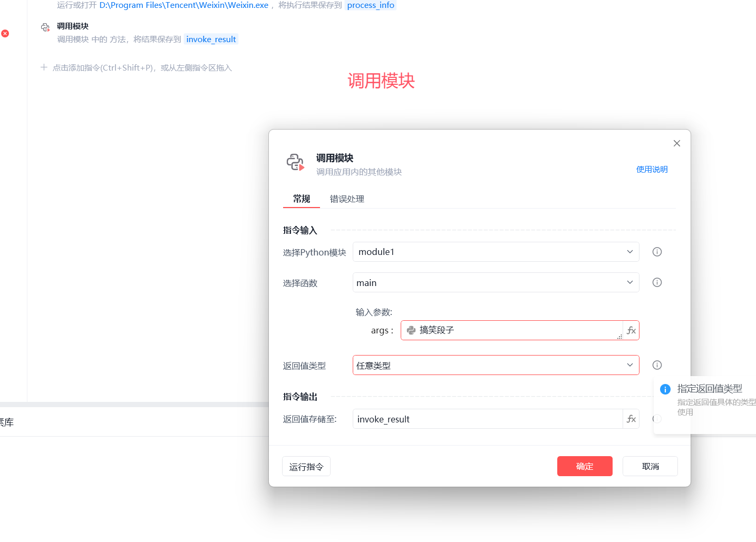Viewport: 756px width, 542px height.
Task: Switch to the 错误处理 tab
Action: [x=347, y=199]
